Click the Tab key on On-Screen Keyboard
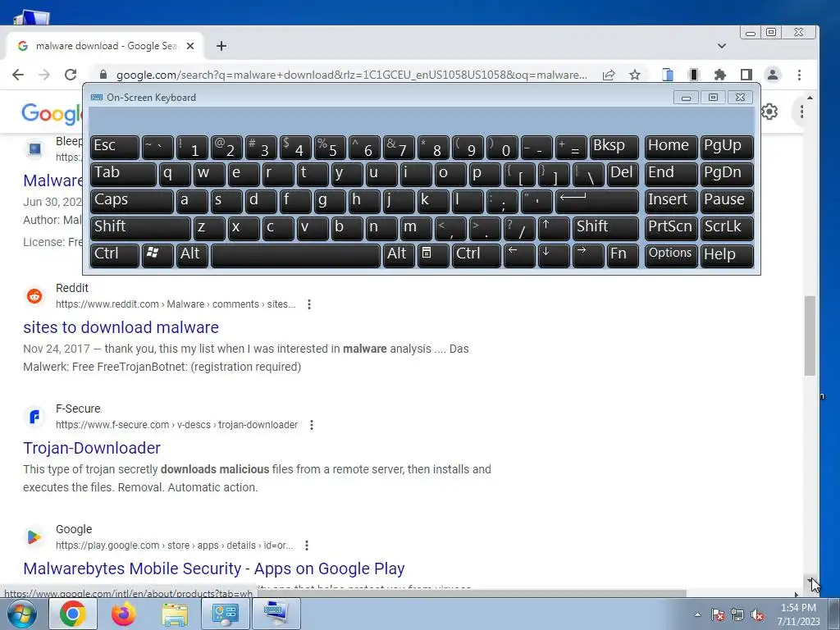Image resolution: width=840 pixels, height=630 pixels. tap(123, 174)
